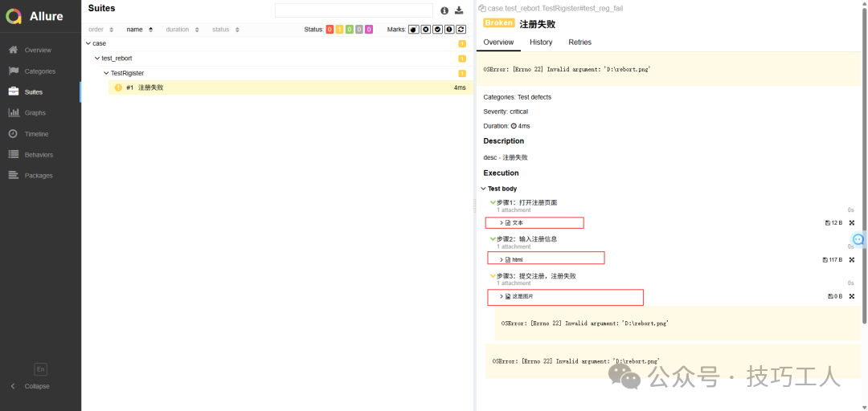Click the Packages sidebar icon
868x411 pixels.
[x=14, y=175]
